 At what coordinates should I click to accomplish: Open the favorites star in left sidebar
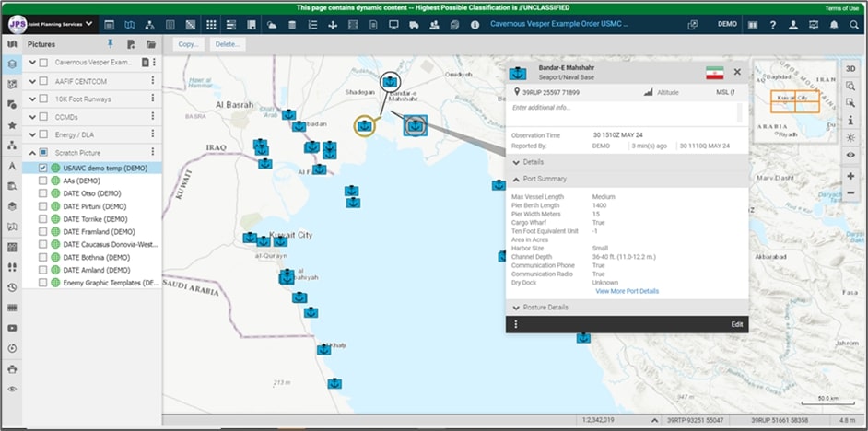(12, 125)
